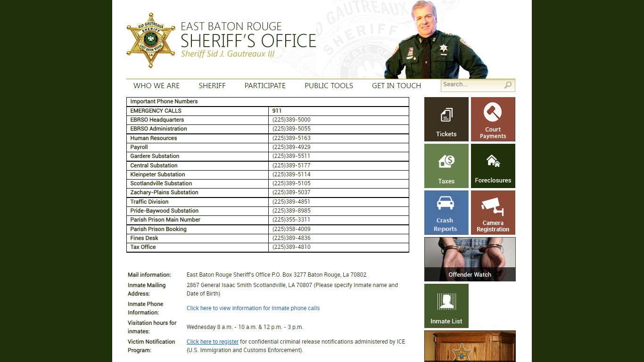
Task: Select the Parish Prison Booking number (225)358-4009
Action: pos(291,229)
